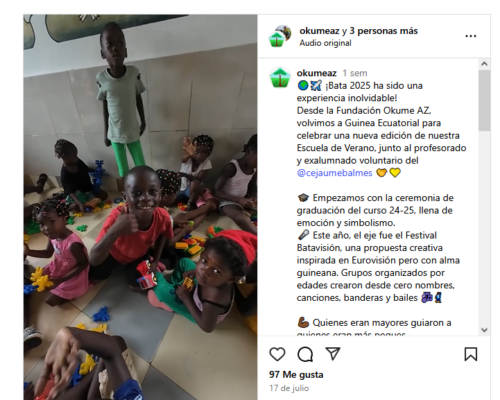This screenshot has width=500, height=400.
Task: Open the three-dot more options menu
Action: [471, 36]
